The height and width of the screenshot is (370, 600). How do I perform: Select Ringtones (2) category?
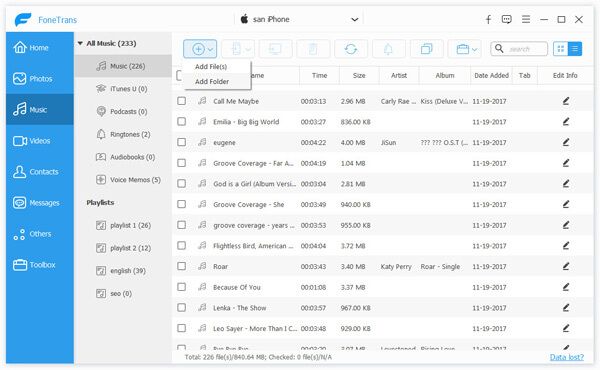(123, 134)
